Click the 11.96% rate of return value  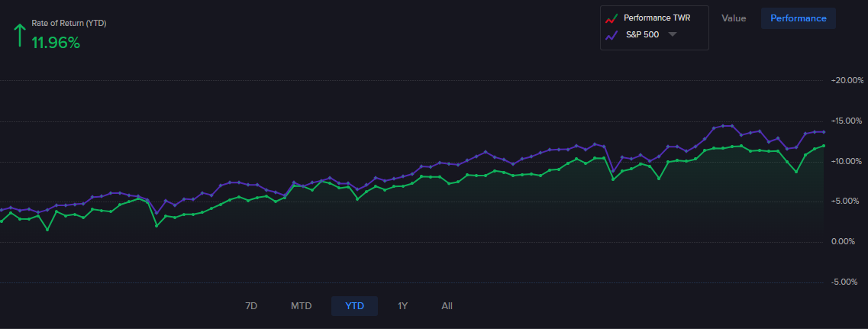(56, 43)
